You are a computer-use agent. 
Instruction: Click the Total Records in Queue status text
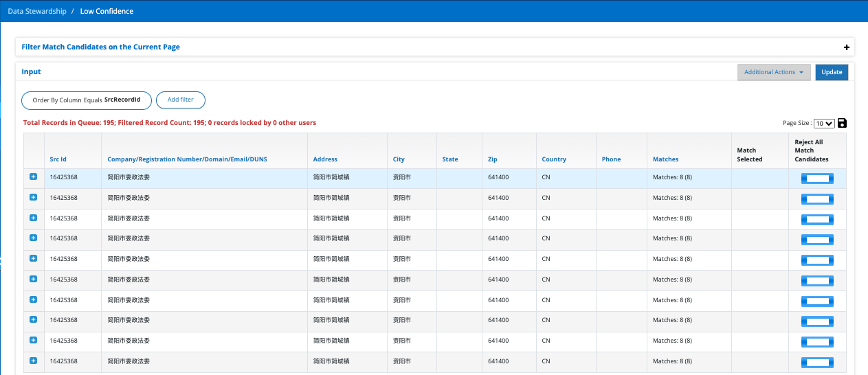(x=170, y=123)
